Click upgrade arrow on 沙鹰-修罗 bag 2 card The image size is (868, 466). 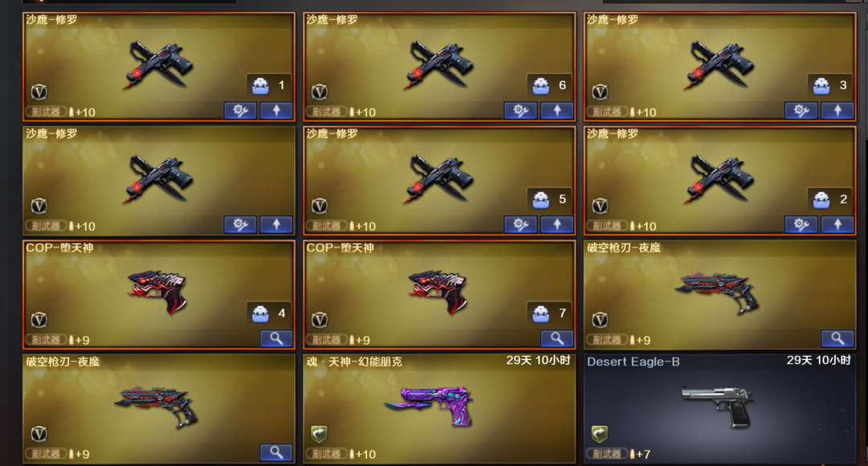click(x=837, y=224)
